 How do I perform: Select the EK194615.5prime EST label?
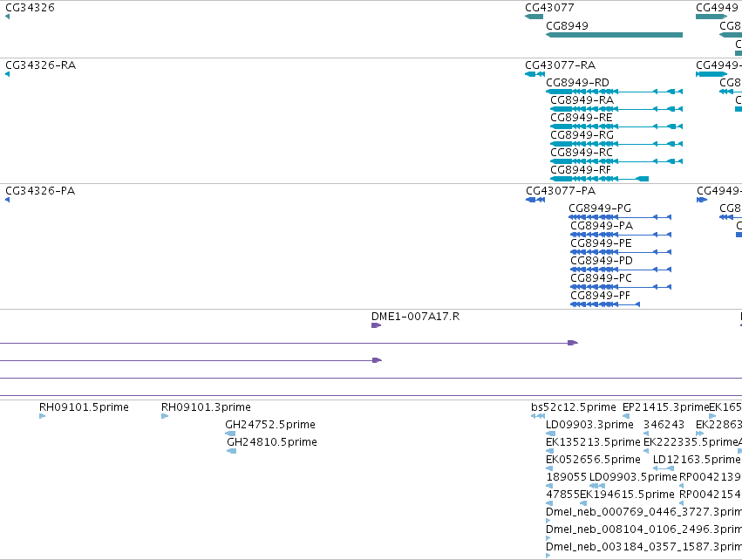(627, 495)
